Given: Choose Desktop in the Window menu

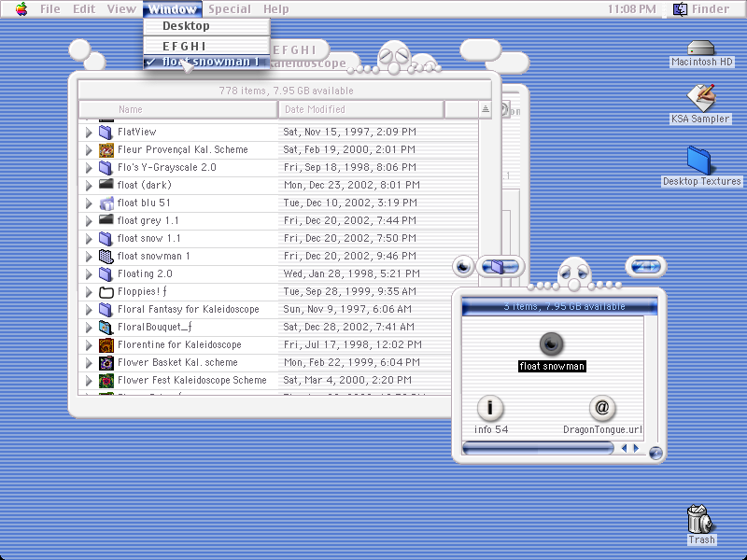Looking at the screenshot, I should (x=206, y=26).
